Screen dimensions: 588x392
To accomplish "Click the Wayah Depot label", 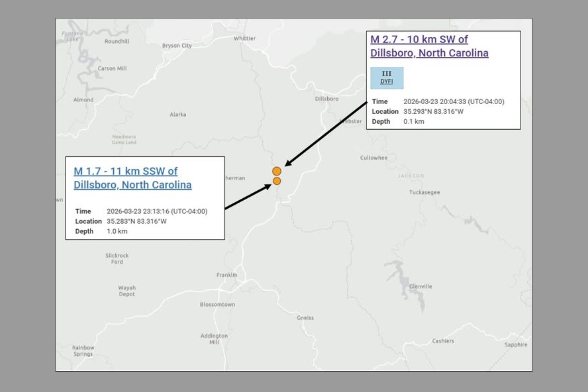I will click(x=127, y=291).
